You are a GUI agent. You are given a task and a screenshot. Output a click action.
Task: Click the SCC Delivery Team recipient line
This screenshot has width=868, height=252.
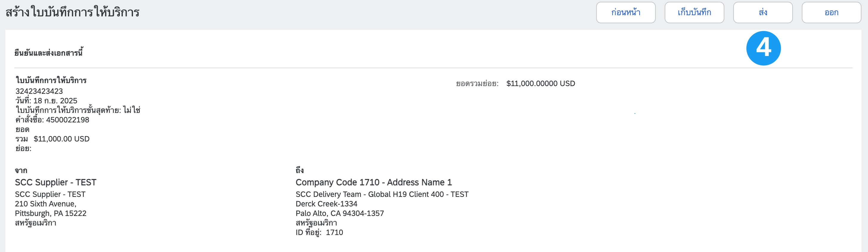[382, 195]
